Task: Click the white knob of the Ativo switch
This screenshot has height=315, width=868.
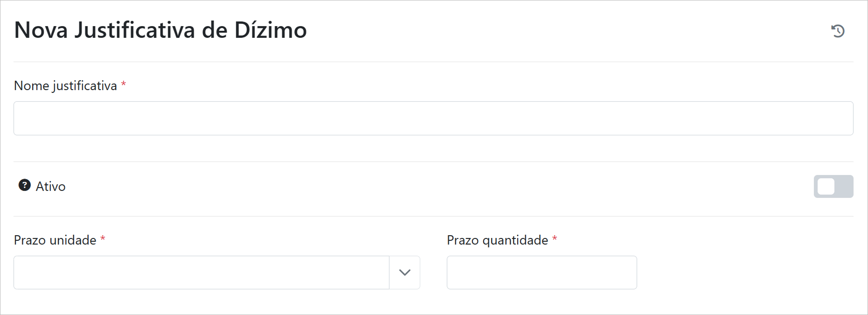Action: click(x=826, y=186)
